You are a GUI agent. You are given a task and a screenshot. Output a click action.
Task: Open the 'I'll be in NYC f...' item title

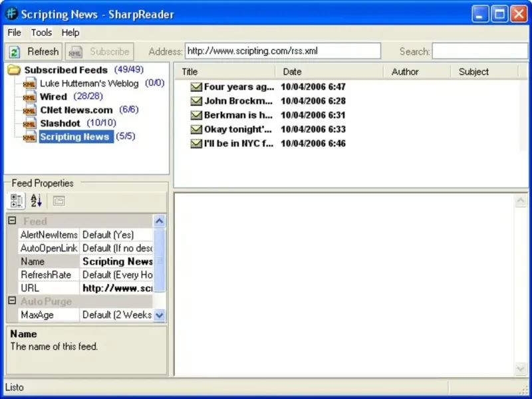pyautogui.click(x=239, y=144)
